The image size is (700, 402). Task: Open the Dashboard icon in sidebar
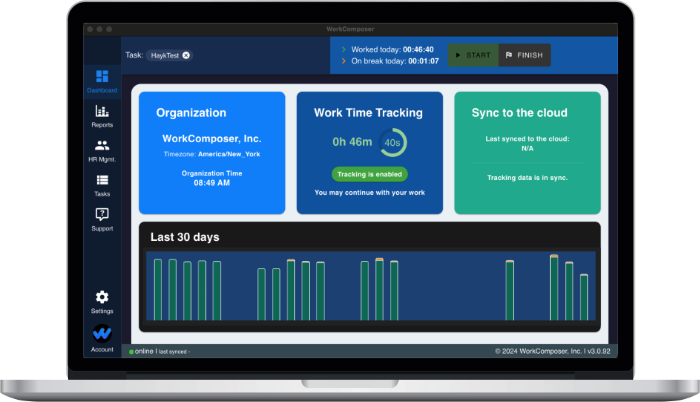pyautogui.click(x=102, y=76)
